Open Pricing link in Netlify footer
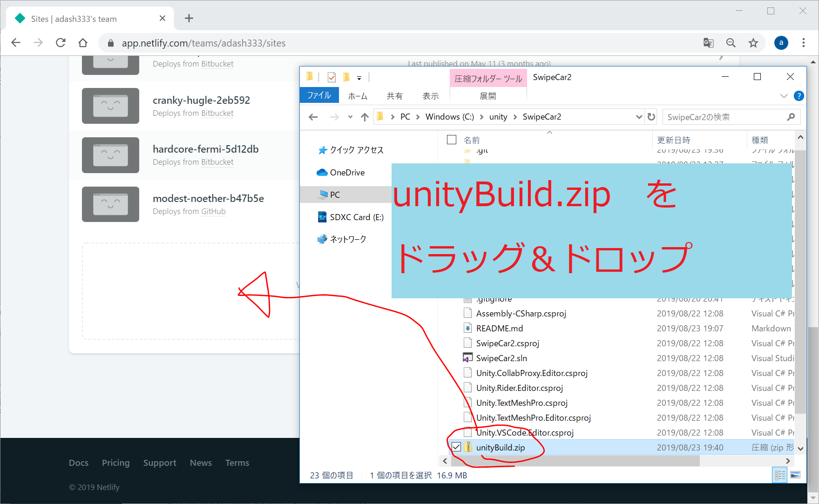This screenshot has width=819, height=504. point(116,463)
